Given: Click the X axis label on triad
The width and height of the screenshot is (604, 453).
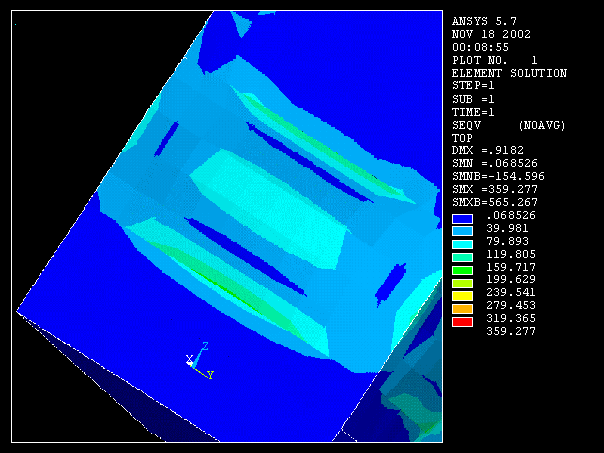Looking at the screenshot, I should click(188, 357).
